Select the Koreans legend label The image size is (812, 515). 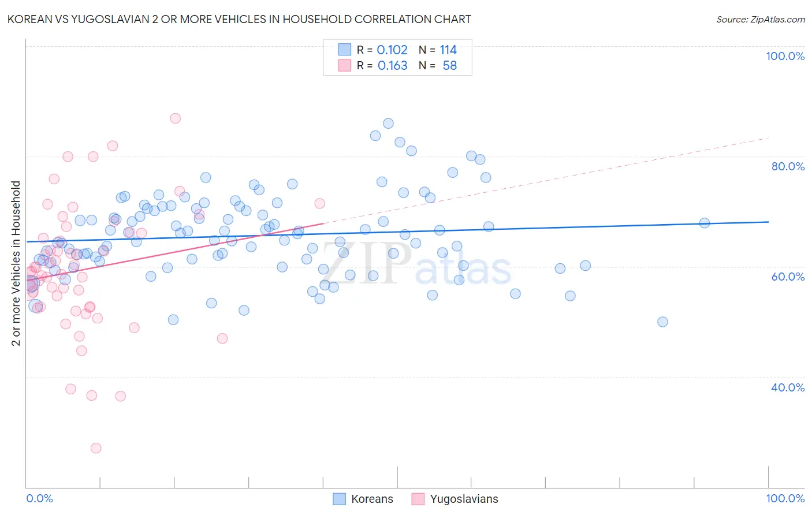pos(372,499)
